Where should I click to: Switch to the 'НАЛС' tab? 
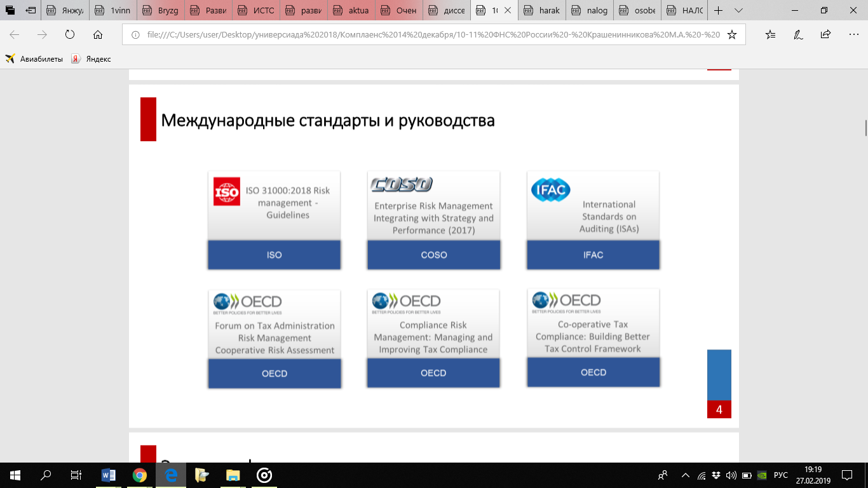point(685,11)
